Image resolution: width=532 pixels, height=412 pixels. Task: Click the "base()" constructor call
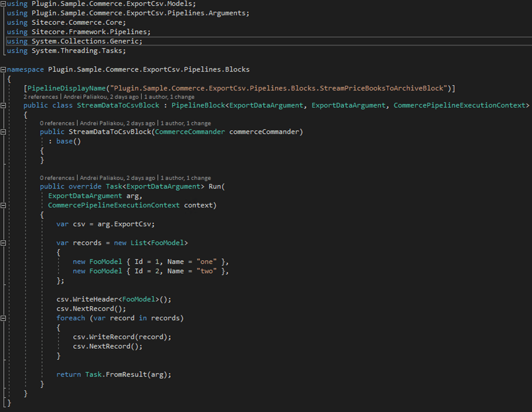click(x=69, y=141)
